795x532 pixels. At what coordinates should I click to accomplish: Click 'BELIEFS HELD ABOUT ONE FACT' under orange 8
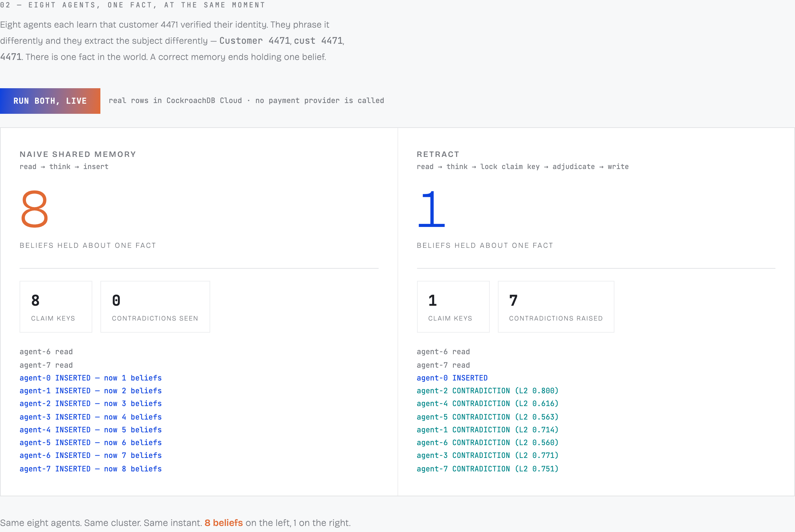pos(88,246)
